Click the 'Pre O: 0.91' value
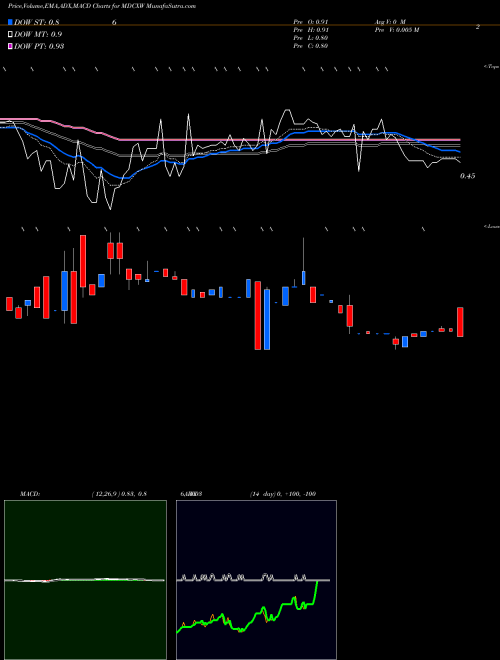 [311, 22]
